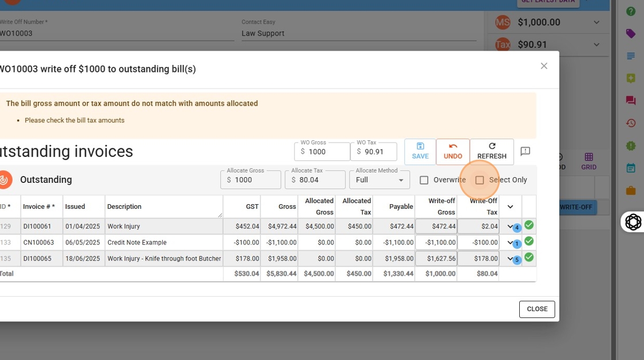Edit Write-off Gross cell -$1,100.00
This screenshot has width=644, height=360.
[436, 243]
